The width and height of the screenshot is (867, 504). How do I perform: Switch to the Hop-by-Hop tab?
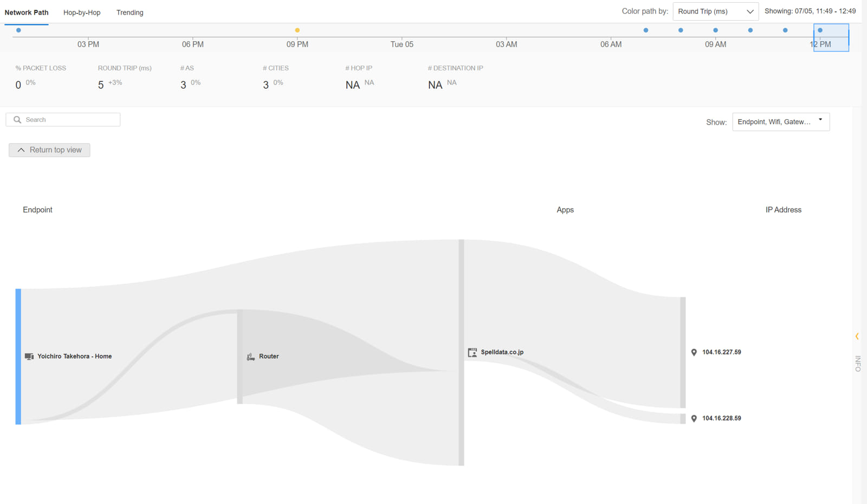tap(82, 12)
